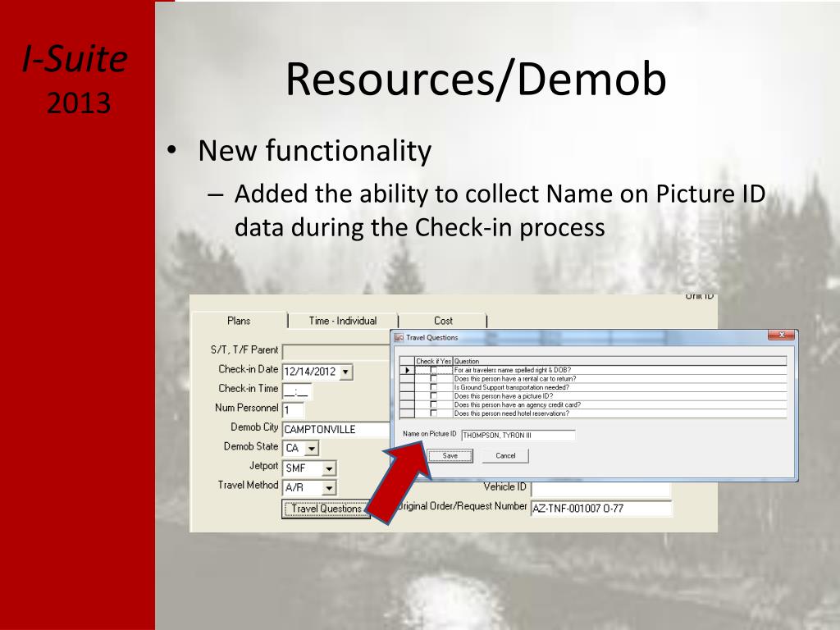Click the Check-in Date value 12/14/2012
Viewport: 840px width, 630px height.
point(309,372)
